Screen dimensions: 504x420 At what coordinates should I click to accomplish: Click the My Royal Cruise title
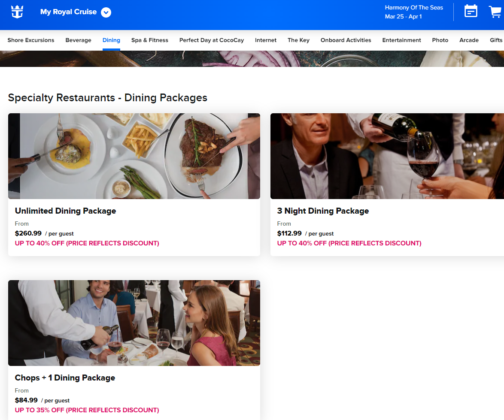click(68, 12)
